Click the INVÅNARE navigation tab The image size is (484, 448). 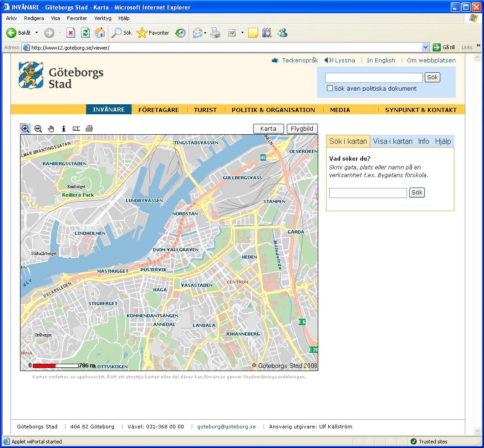coord(109,110)
